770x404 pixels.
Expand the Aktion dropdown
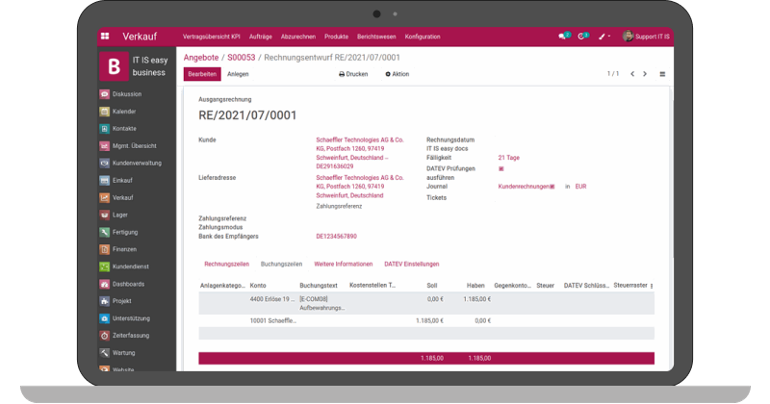tap(397, 74)
